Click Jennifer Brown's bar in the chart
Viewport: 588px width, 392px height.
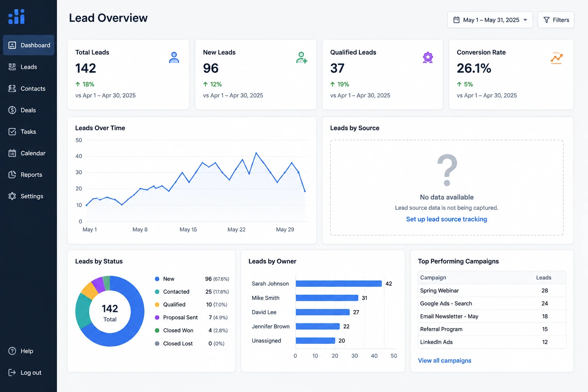tap(318, 326)
